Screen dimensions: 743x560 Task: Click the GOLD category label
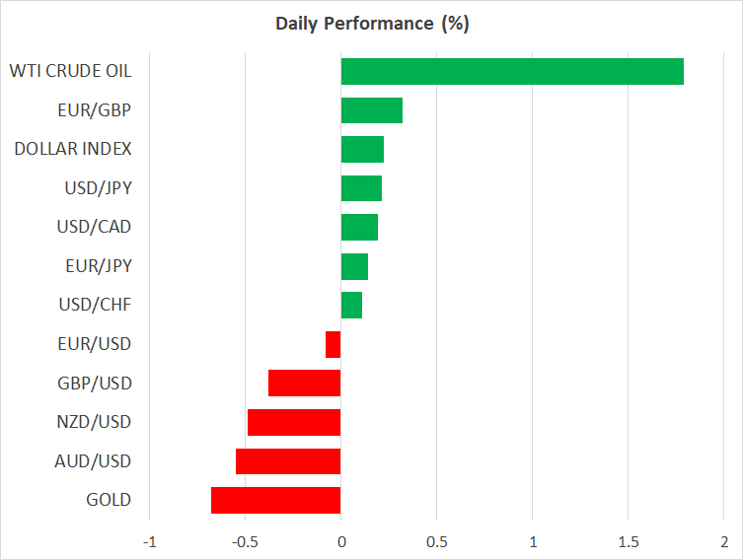(109, 500)
